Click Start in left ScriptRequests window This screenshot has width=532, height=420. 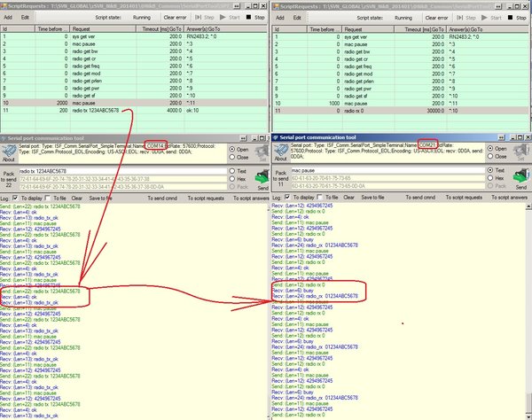[x=231, y=18]
